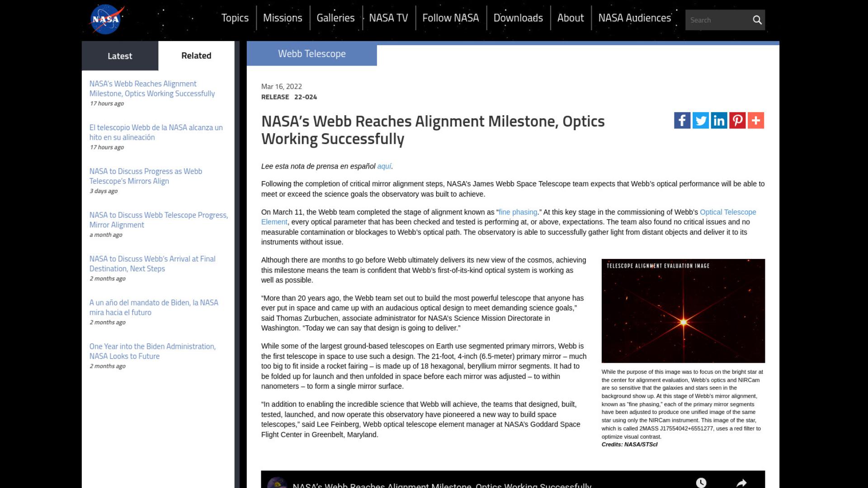The width and height of the screenshot is (868, 488).
Task: Share article on Facebook
Action: tap(682, 121)
